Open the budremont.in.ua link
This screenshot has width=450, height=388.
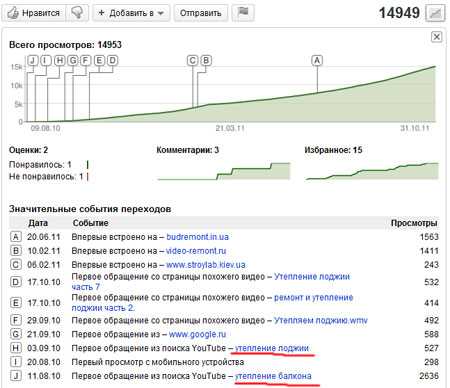[x=198, y=237]
